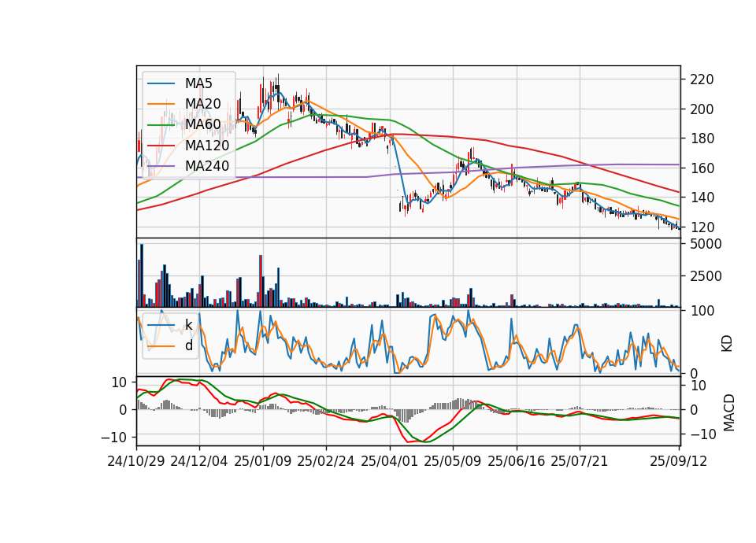Image resolution: width=756 pixels, height=543 pixels.
Task: Click the 120 price axis tick
Action: (702, 227)
